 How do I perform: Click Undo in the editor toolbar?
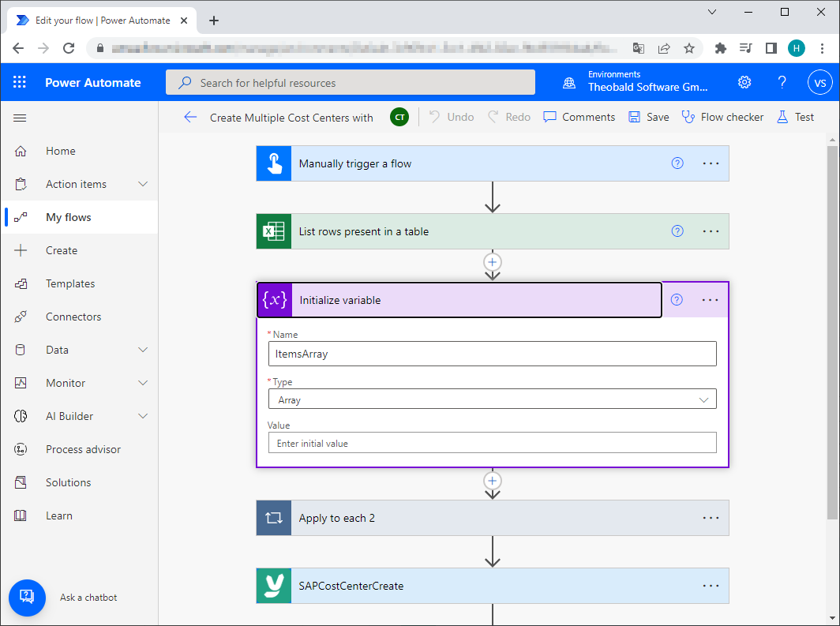452,118
